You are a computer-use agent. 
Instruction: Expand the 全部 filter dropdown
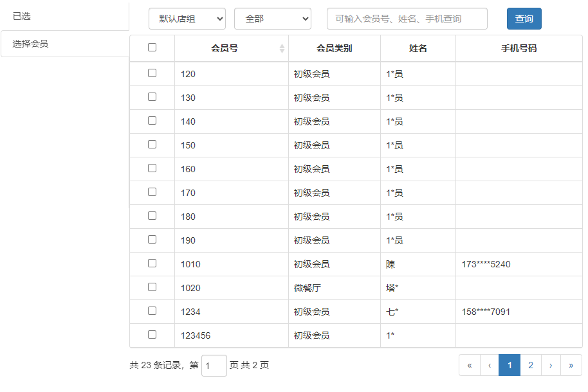coord(273,19)
